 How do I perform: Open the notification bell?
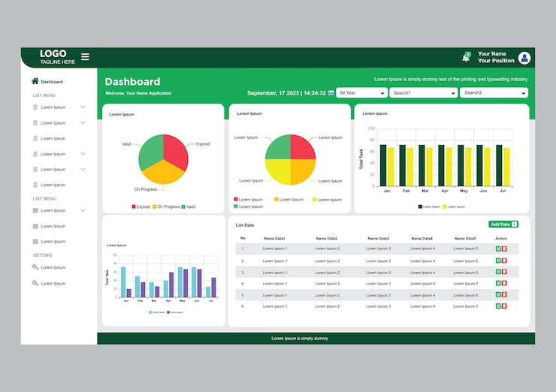467,57
